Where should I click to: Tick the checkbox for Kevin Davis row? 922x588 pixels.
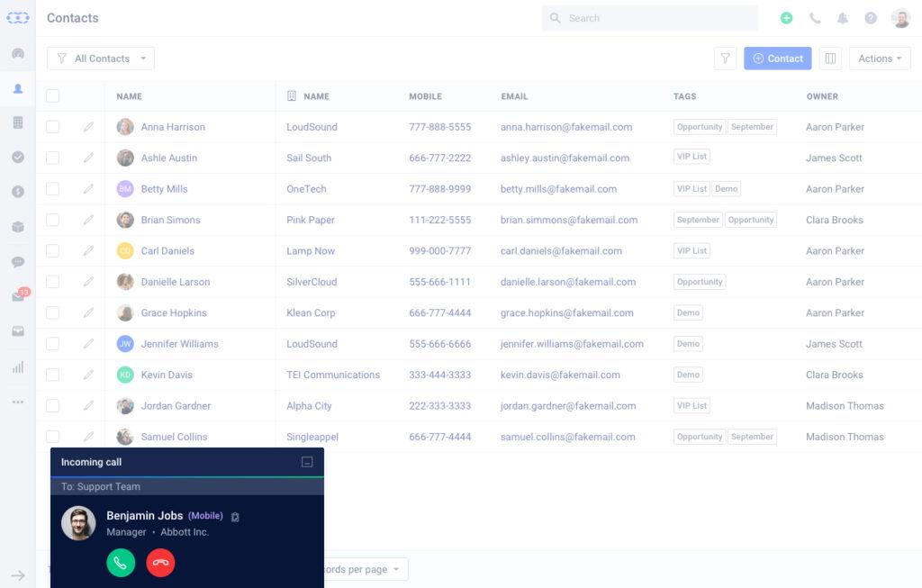coord(52,375)
